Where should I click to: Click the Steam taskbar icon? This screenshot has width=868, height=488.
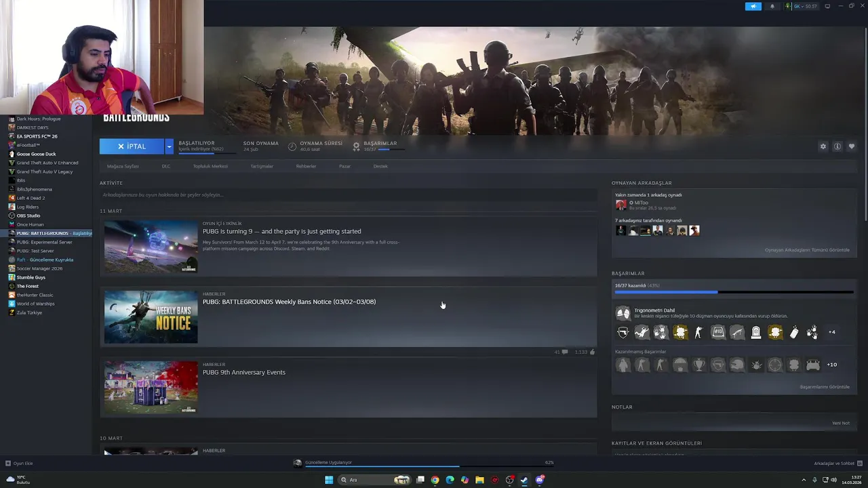[x=524, y=480]
